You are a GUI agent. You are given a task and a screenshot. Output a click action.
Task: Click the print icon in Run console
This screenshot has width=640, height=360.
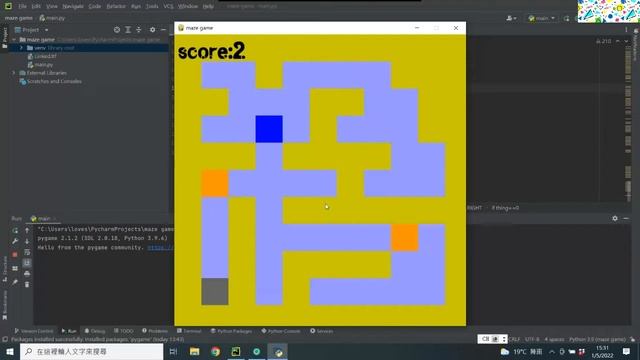[x=27, y=273]
